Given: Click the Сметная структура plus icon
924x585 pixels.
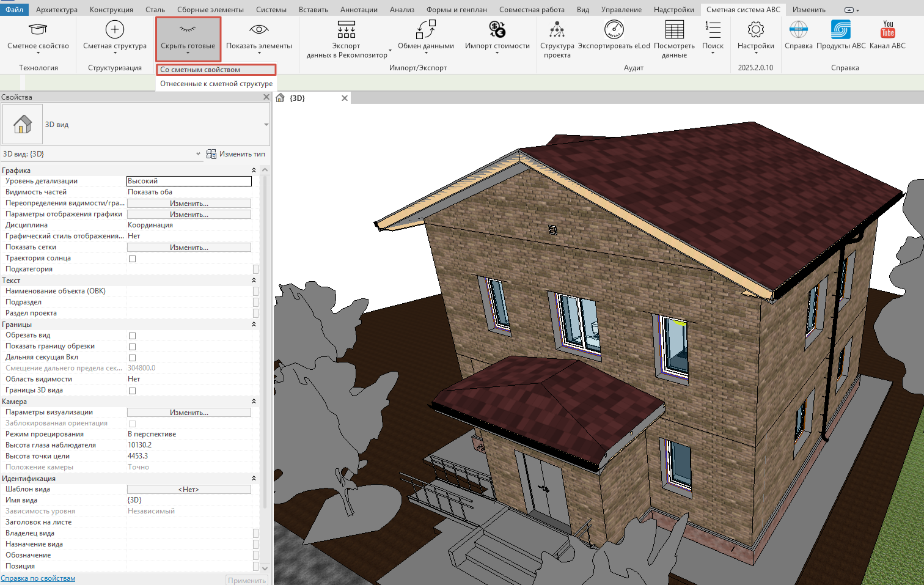Looking at the screenshot, I should click(115, 29).
